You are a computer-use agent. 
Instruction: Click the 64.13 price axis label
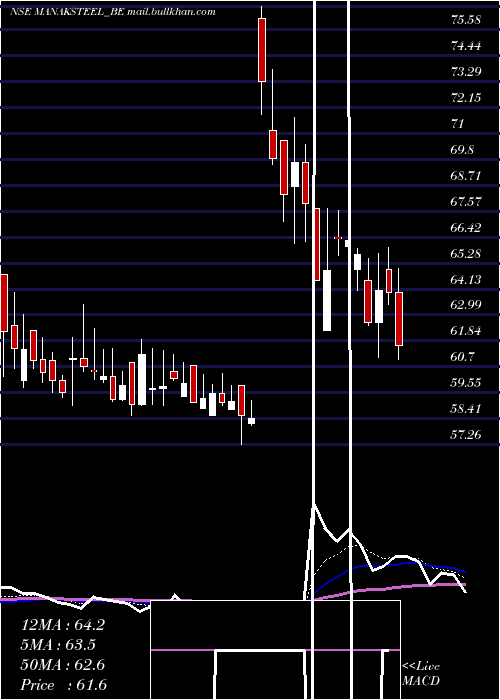pyautogui.click(x=466, y=279)
